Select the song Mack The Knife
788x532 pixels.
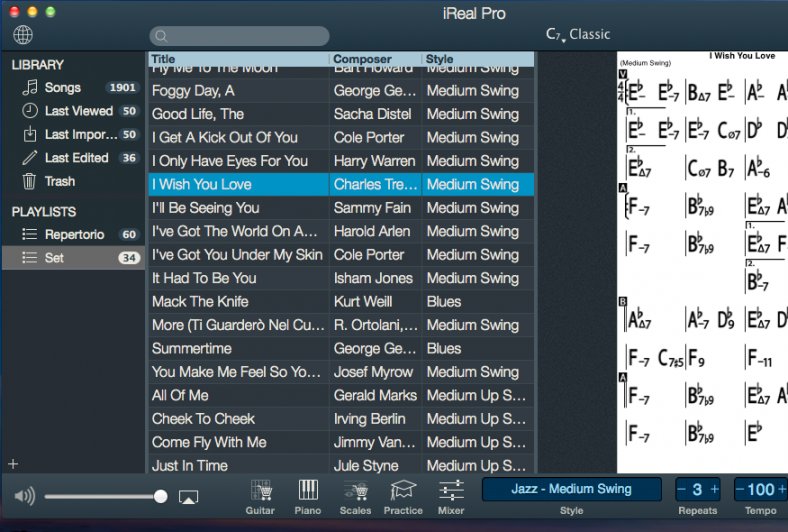(x=200, y=301)
